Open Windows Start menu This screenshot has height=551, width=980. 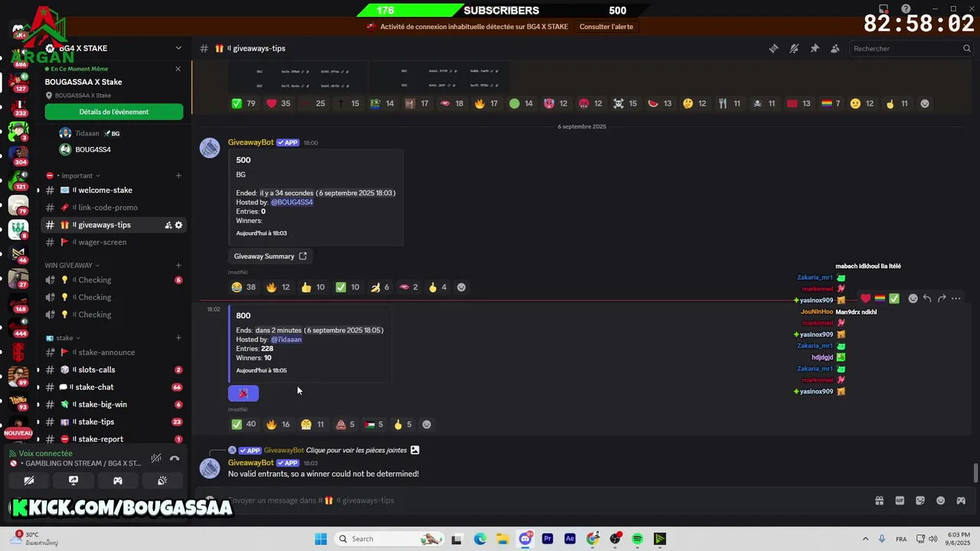click(x=321, y=539)
